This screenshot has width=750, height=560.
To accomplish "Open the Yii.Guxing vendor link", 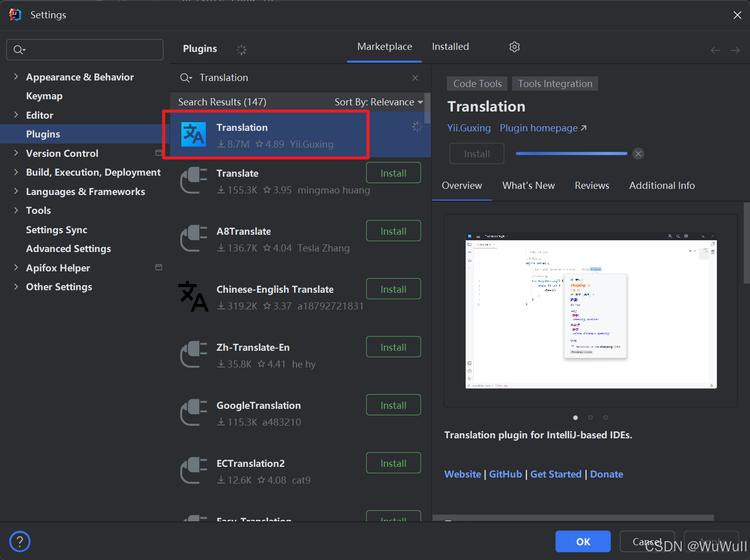I will pyautogui.click(x=469, y=128).
